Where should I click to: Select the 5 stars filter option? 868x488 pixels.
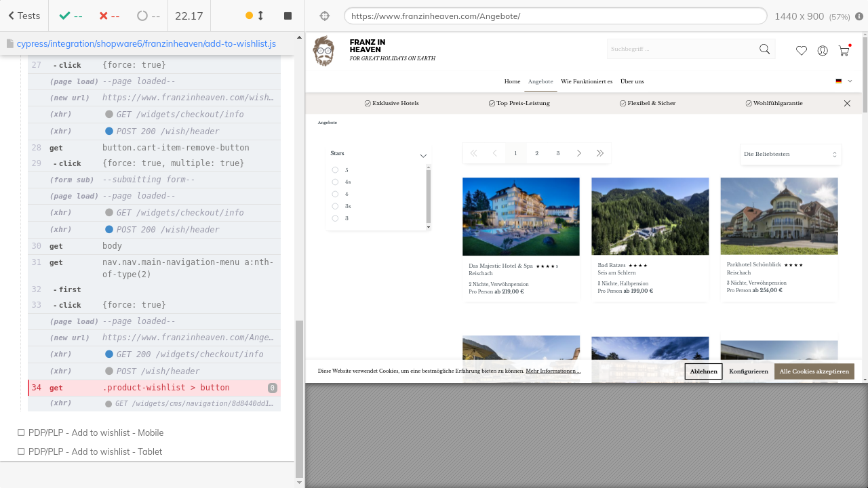pyautogui.click(x=335, y=170)
